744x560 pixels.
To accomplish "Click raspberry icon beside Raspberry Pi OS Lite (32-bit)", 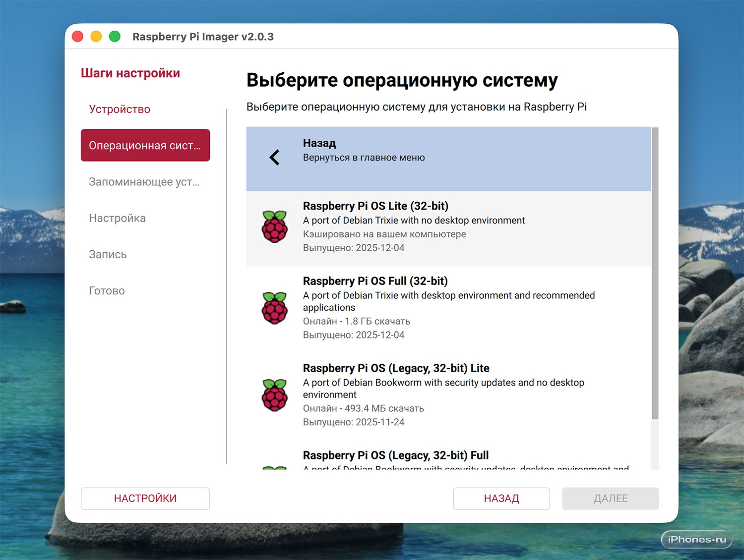I will pyautogui.click(x=274, y=226).
